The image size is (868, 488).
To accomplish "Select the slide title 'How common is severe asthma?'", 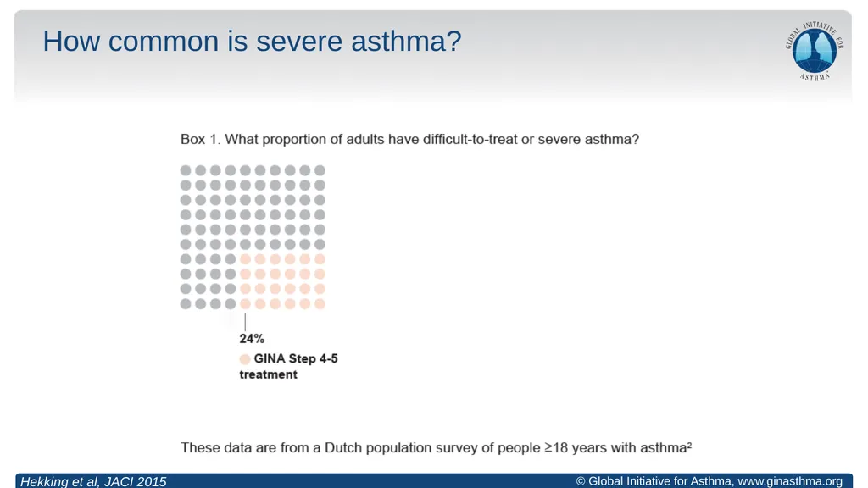I will point(252,42).
